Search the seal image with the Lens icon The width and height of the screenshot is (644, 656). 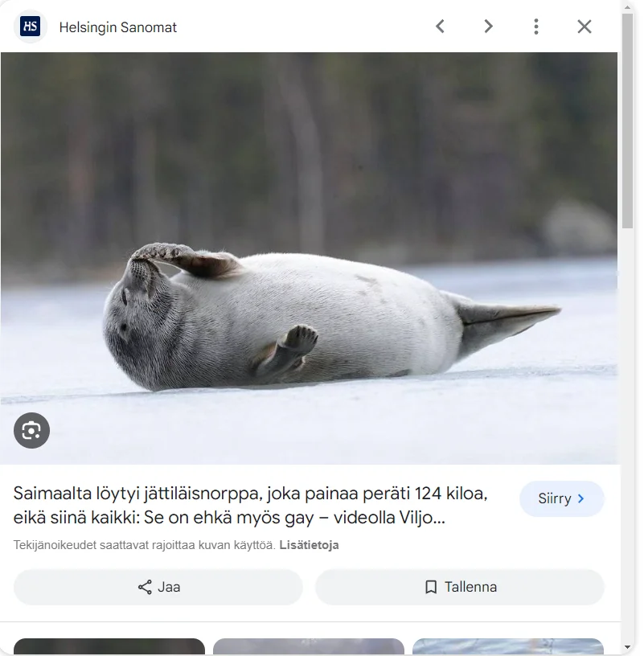(31, 430)
